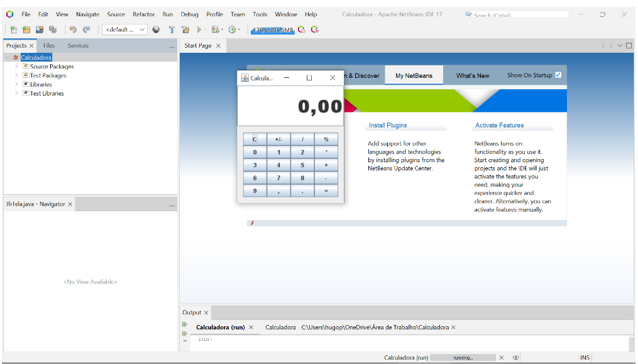
Task: Run the project with the green play icon
Action: point(199,29)
